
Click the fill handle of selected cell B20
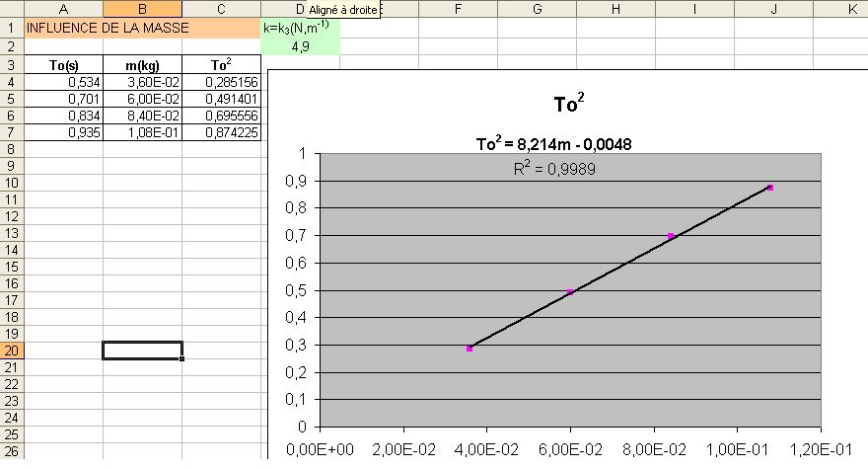[x=182, y=359]
